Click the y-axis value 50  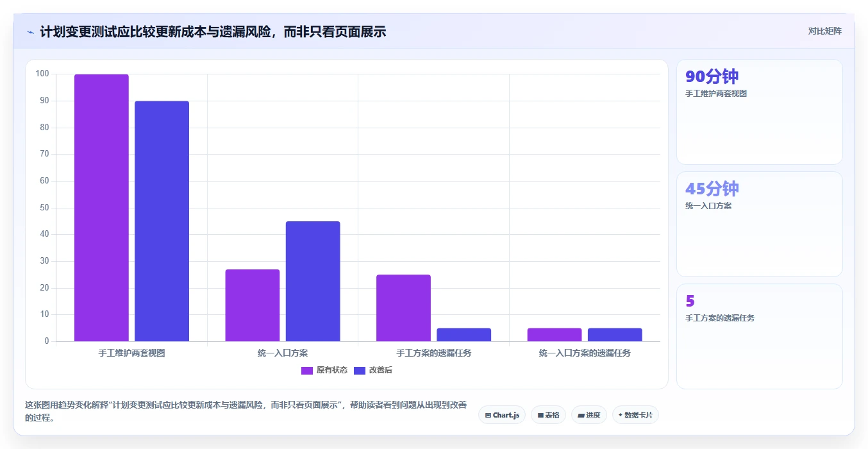pos(44,208)
